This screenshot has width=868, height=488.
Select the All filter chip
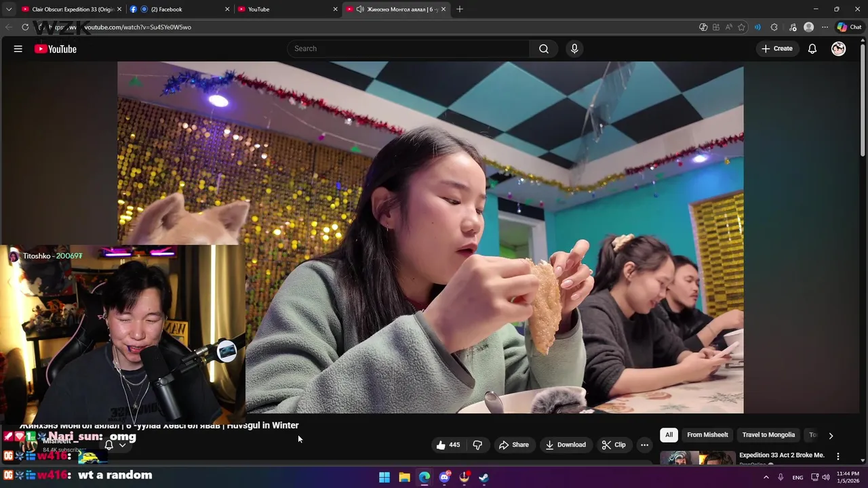tap(669, 435)
